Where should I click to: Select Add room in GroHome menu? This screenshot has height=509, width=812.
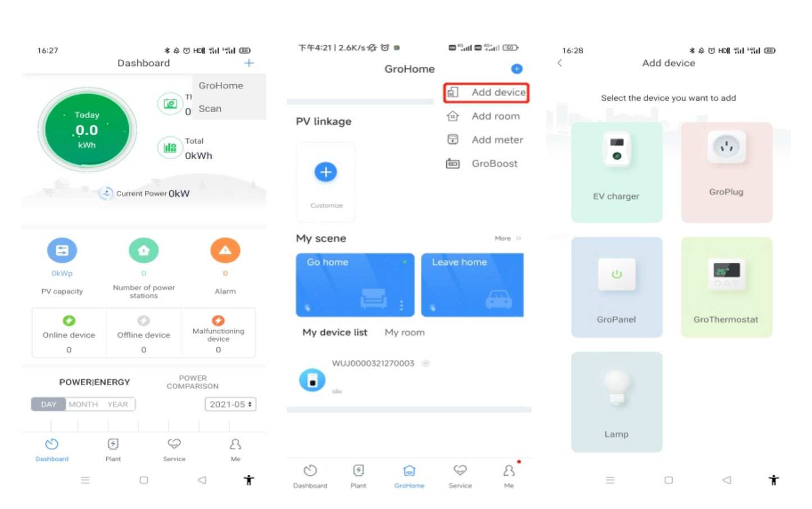[x=484, y=116]
